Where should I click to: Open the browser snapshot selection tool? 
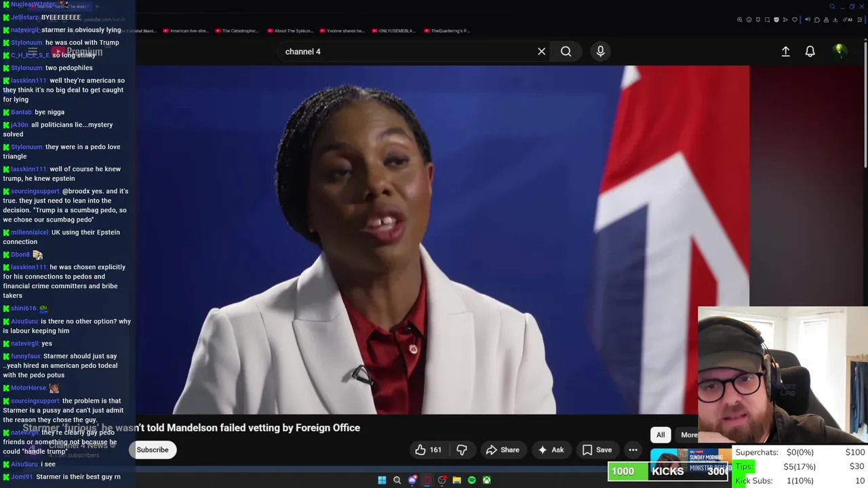coord(767,20)
